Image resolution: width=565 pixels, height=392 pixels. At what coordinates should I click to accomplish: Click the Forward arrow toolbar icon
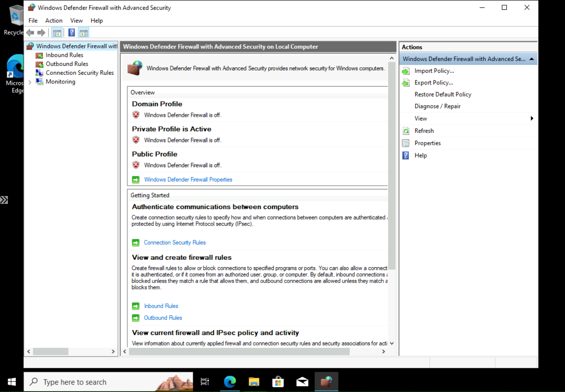[x=41, y=33]
